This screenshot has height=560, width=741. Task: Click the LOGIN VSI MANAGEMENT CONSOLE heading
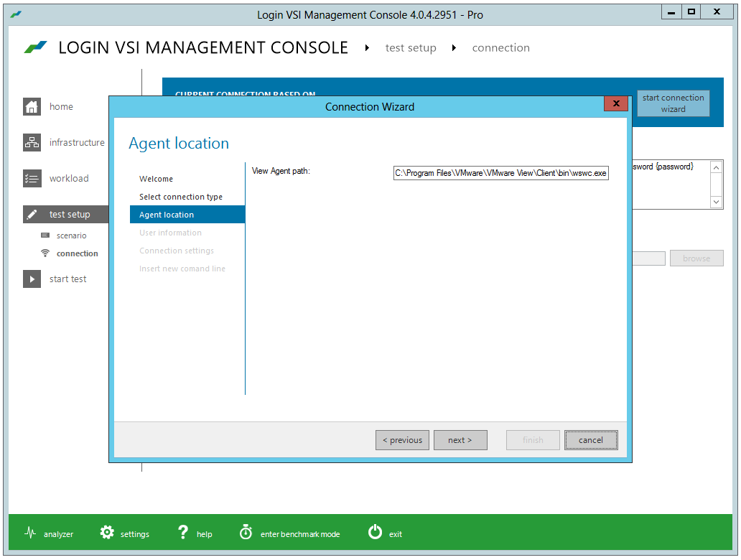point(203,47)
